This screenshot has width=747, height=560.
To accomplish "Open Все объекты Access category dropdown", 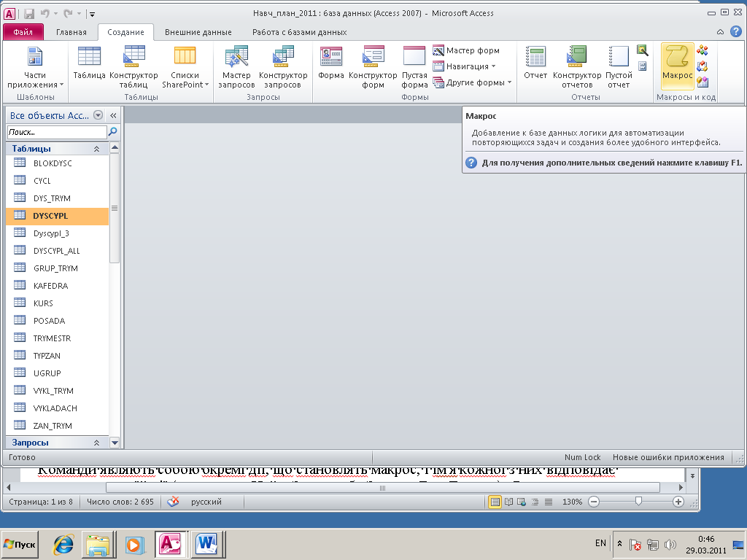I will 98,114.
